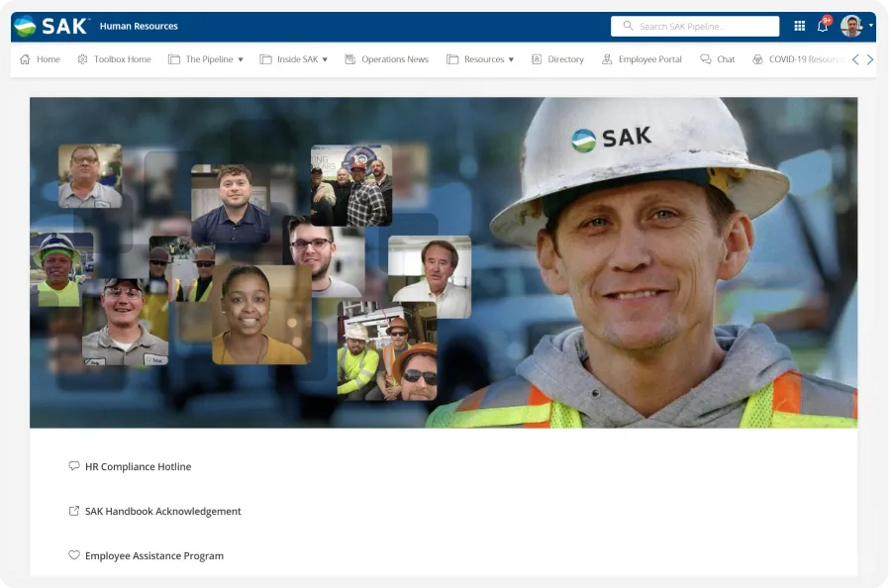Open the apps grid launcher icon
The height and width of the screenshot is (588, 891).
[x=798, y=26]
